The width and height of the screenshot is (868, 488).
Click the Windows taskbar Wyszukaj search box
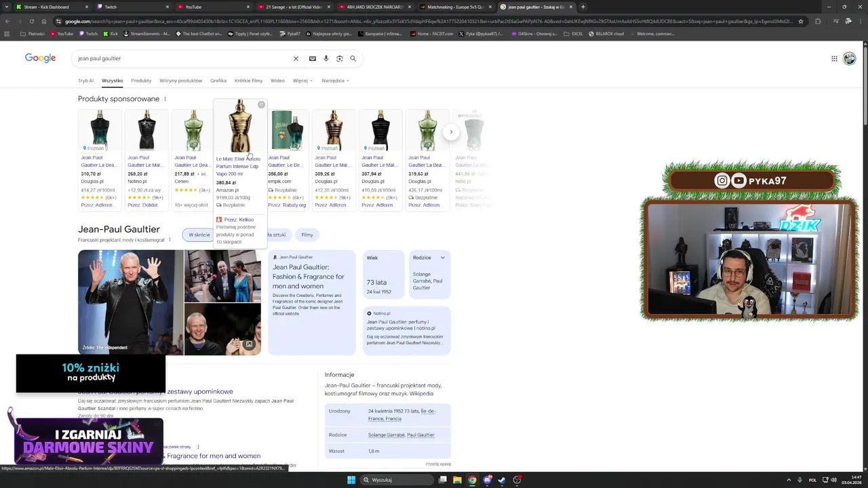click(x=398, y=480)
